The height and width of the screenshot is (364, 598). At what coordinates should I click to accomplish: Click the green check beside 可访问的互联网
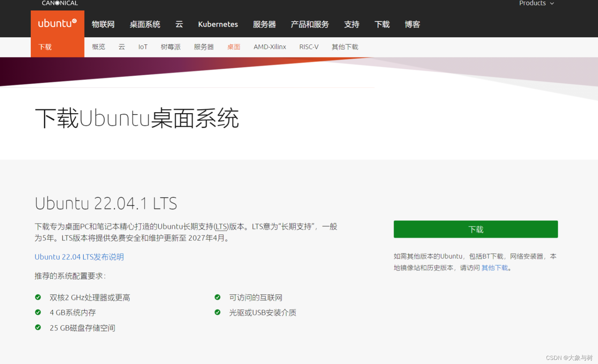pos(217,297)
